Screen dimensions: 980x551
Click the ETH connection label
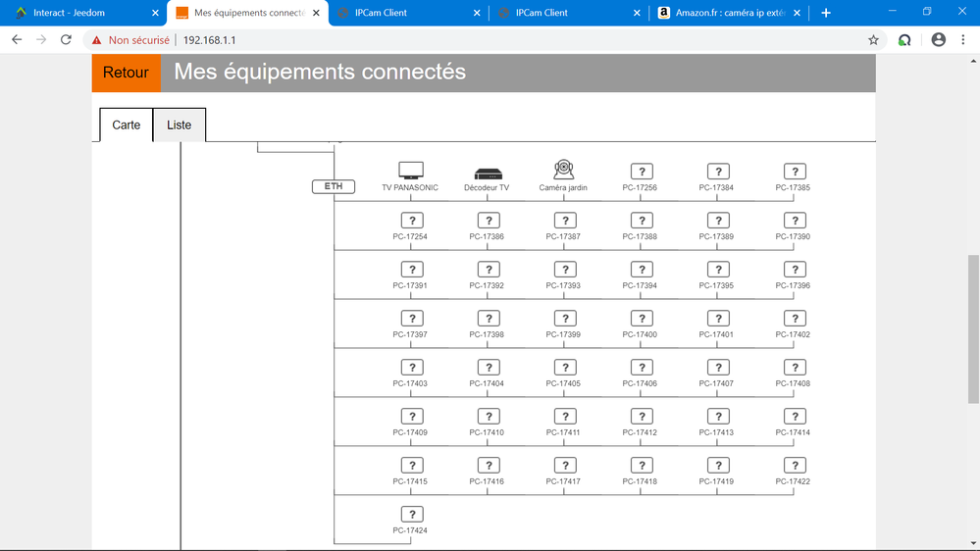tap(334, 186)
